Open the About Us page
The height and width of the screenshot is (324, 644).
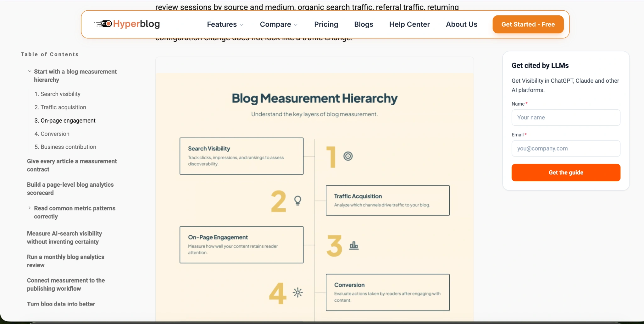pos(462,24)
